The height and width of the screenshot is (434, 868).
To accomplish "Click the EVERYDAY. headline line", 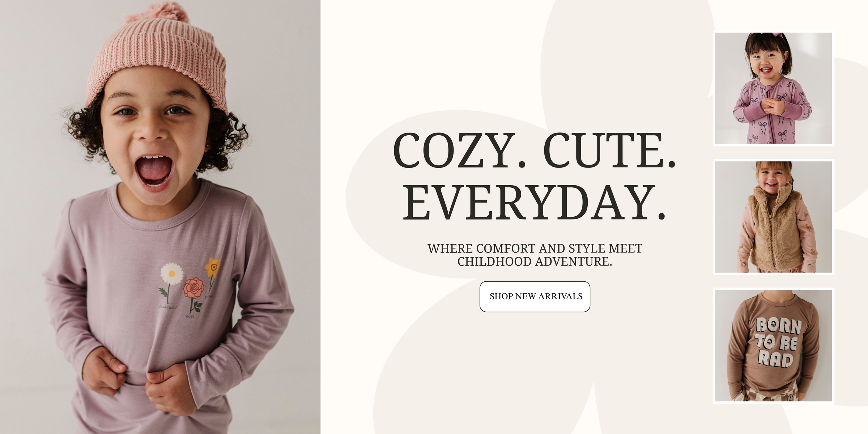I will tap(535, 203).
